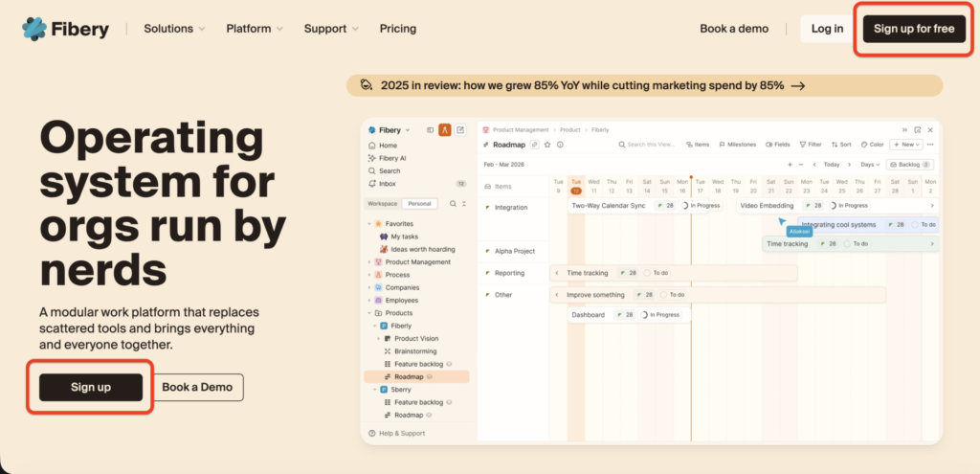The width and height of the screenshot is (980, 474).
Task: Open the Support dropdown menu
Action: [331, 29]
